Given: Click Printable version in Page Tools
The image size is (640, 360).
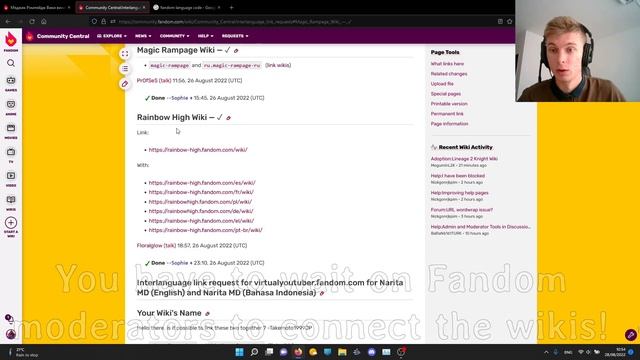Looking at the screenshot, I should click(449, 104).
